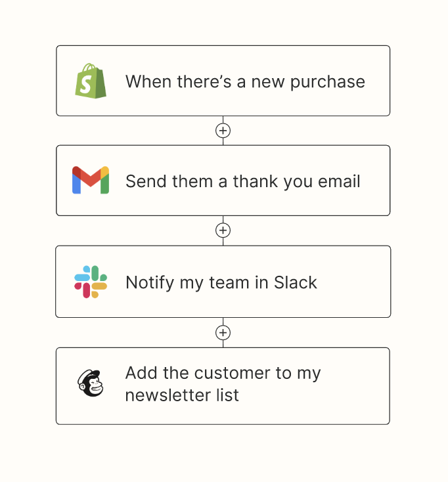448x482 pixels.
Task: Click "newsletter list" in the last step
Action: pyautogui.click(x=182, y=395)
